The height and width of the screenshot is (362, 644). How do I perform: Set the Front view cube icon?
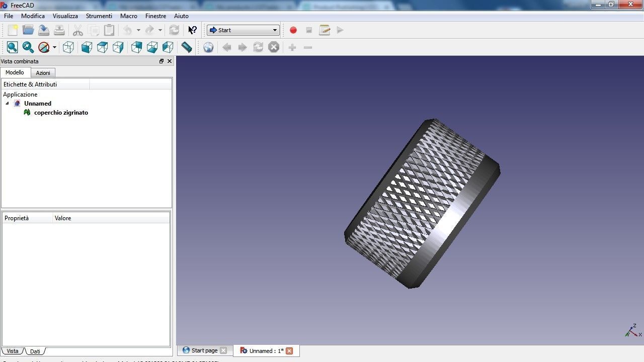click(x=87, y=47)
